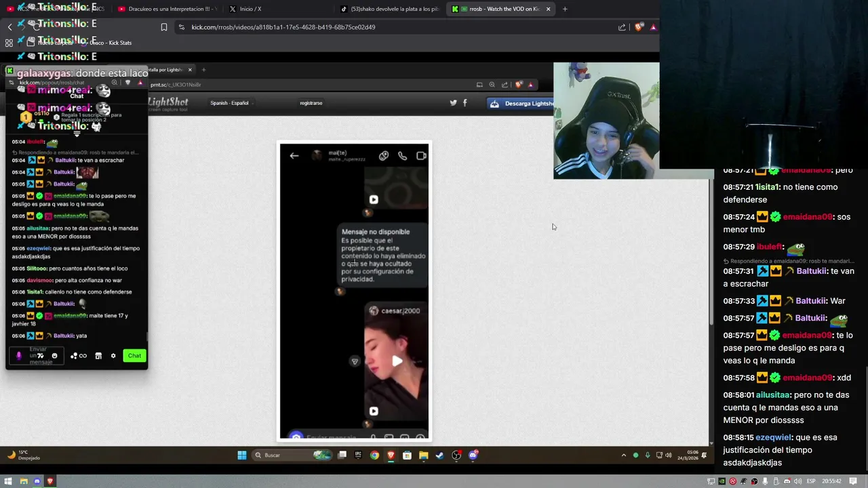Click username 'ezeqwiel' in the right chat panel
The width and height of the screenshot is (868, 488).
coord(774,437)
